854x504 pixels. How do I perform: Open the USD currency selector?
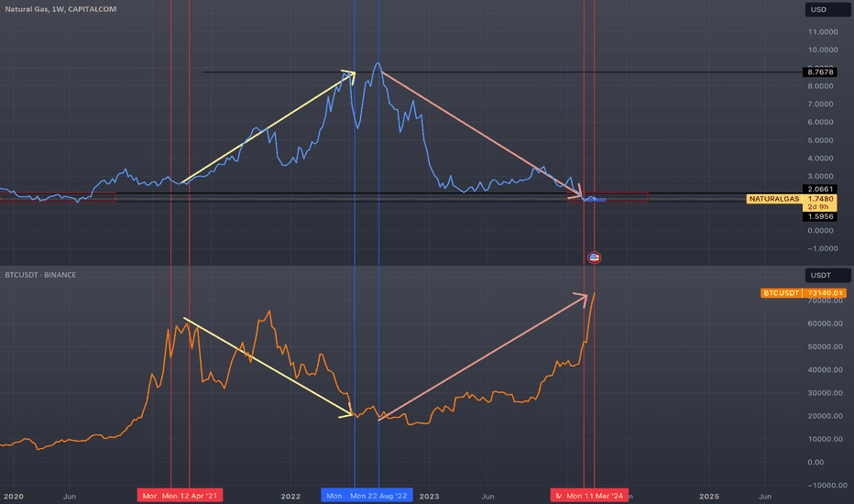coord(827,9)
